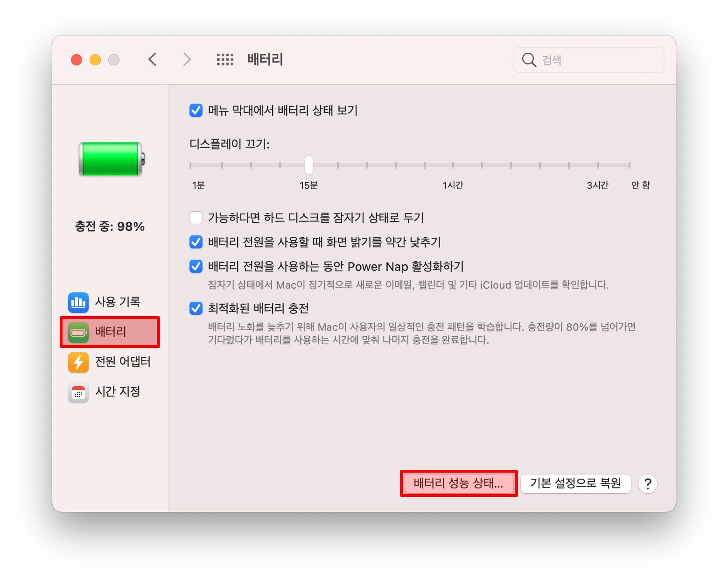The height and width of the screenshot is (581, 728).
Task: Click 배터리 성능 상태... button
Action: pos(459,483)
